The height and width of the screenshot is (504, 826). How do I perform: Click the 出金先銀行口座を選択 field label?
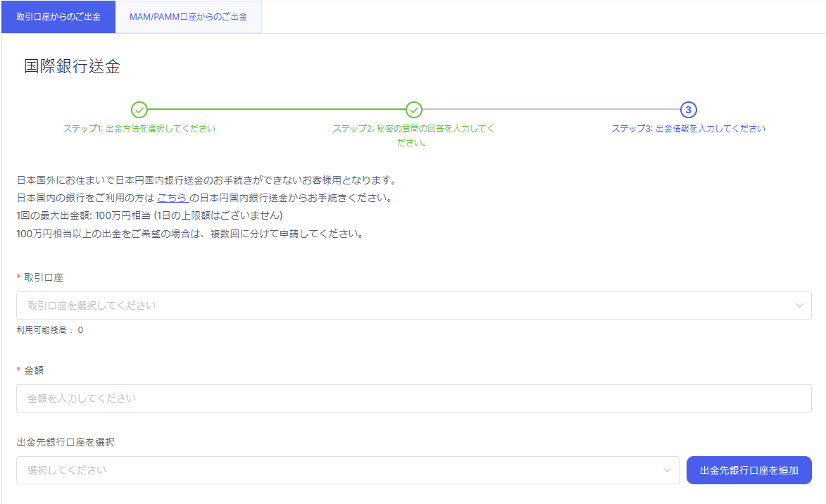coord(65,442)
